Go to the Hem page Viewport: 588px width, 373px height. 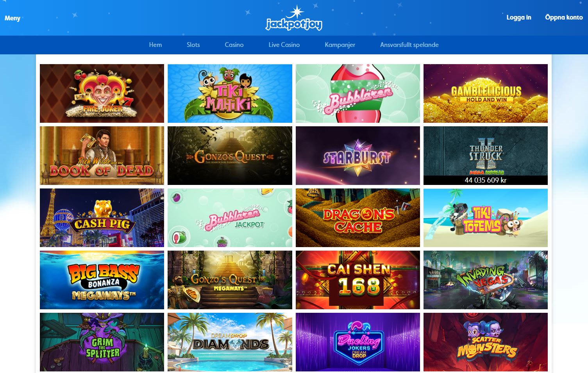pyautogui.click(x=155, y=45)
